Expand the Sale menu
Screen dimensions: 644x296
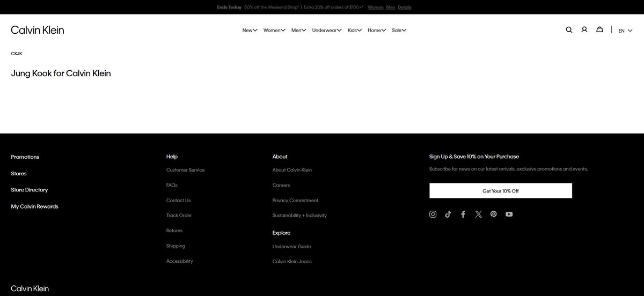(399, 31)
